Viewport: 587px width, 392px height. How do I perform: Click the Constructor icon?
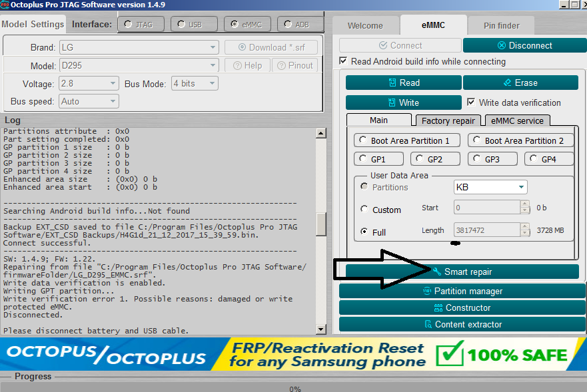(438, 308)
